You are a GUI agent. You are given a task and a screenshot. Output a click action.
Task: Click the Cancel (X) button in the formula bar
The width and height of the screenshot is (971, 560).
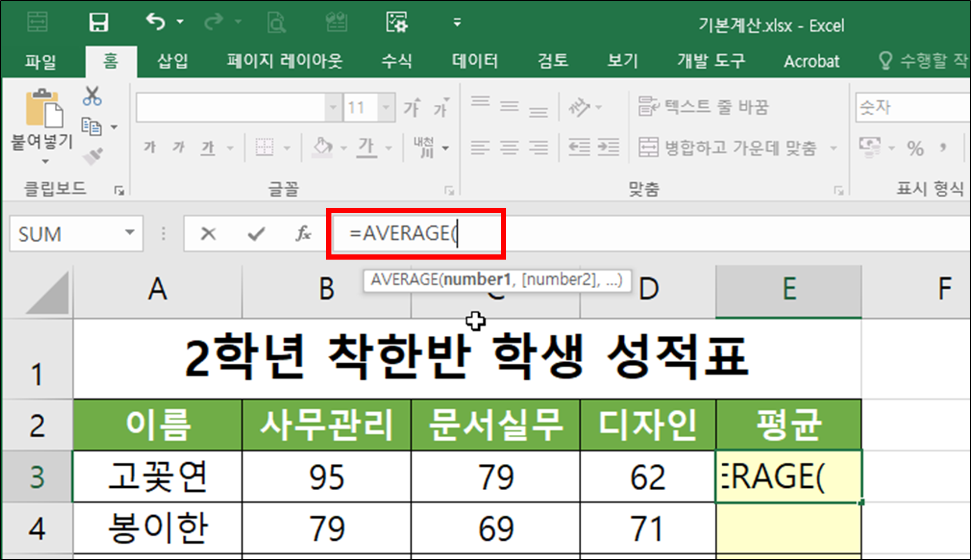point(208,233)
